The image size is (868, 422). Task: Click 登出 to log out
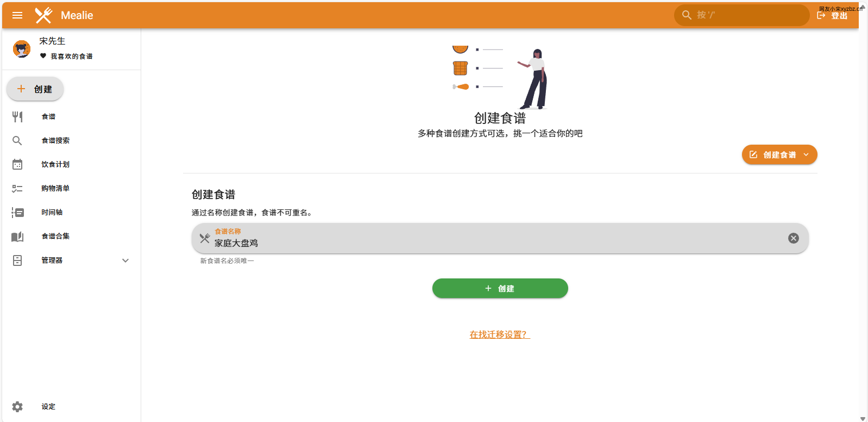(833, 16)
